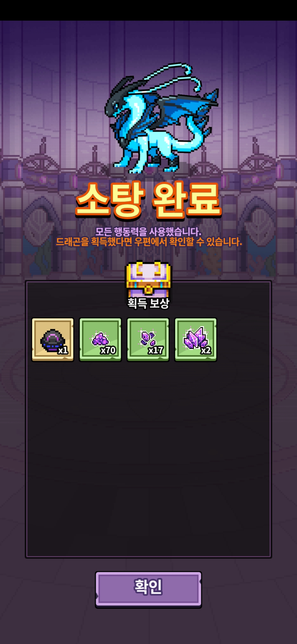Tap the x17 quantity badge
The height and width of the screenshot is (644, 297).
pyautogui.click(x=156, y=350)
